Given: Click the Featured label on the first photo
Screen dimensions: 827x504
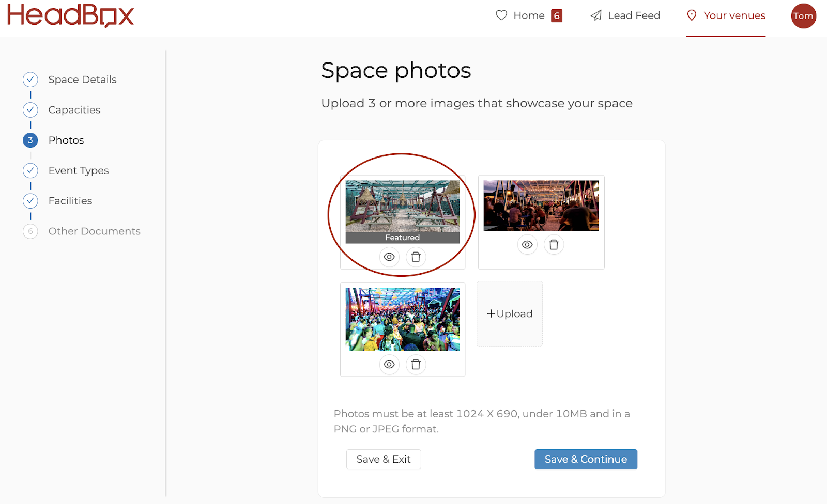Looking at the screenshot, I should (x=403, y=238).
